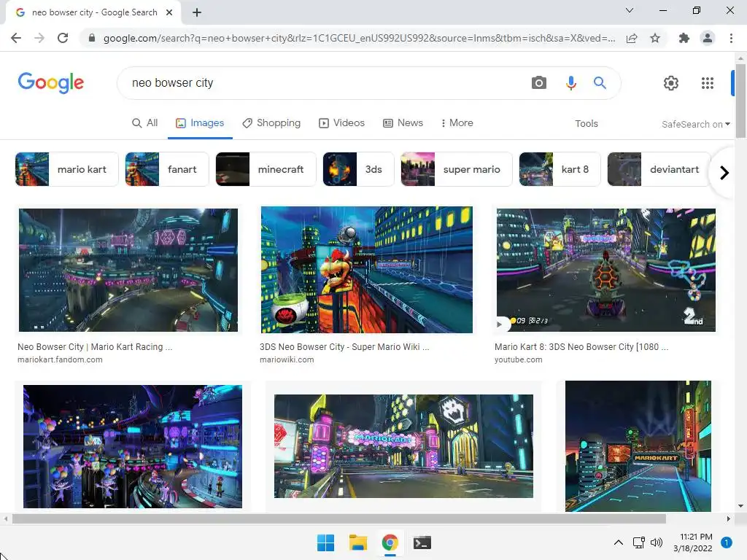Click the horizontal page scrollbar
This screenshot has width=747, height=560.
point(338,518)
